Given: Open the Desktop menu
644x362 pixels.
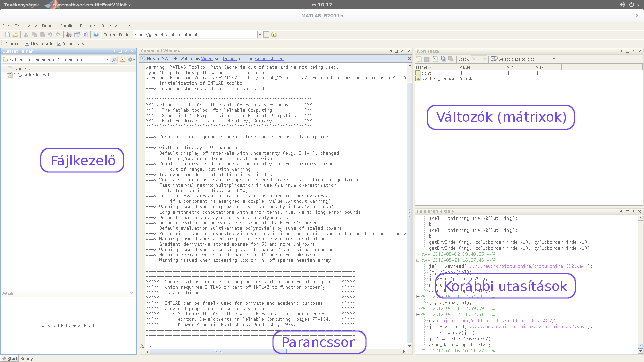Looking at the screenshot, I should tap(88, 26).
